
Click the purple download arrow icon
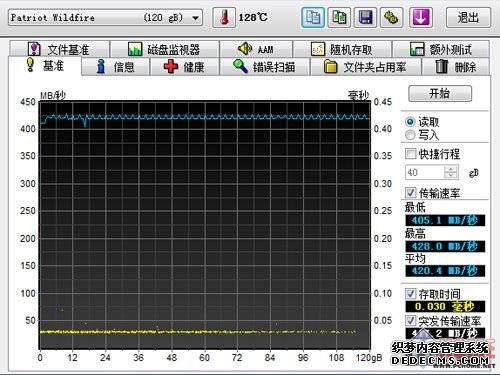pyautogui.click(x=421, y=17)
